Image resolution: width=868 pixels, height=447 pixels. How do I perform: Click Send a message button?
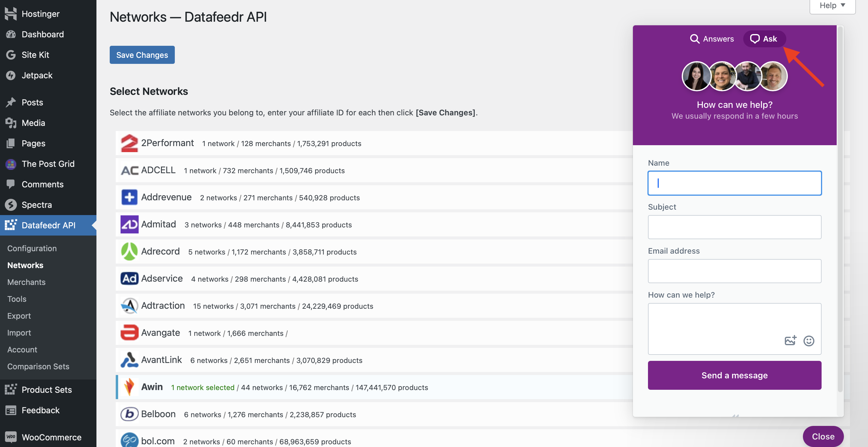[x=734, y=375]
